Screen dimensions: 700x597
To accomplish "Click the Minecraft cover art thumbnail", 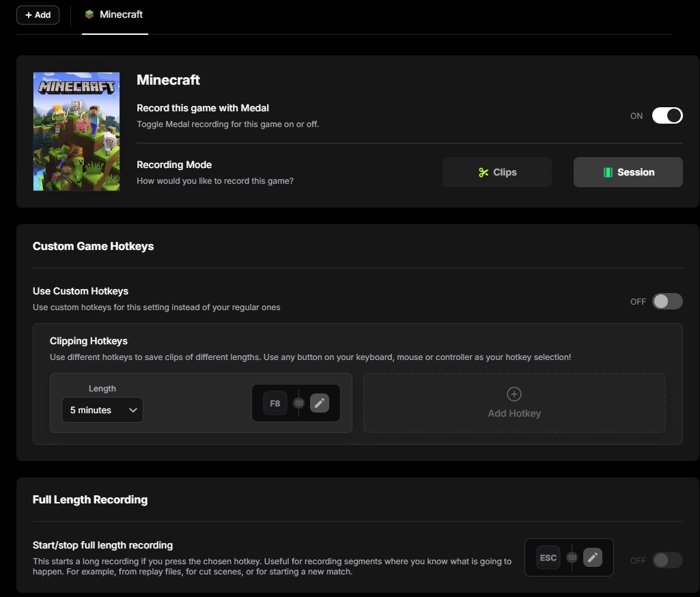I will click(76, 131).
